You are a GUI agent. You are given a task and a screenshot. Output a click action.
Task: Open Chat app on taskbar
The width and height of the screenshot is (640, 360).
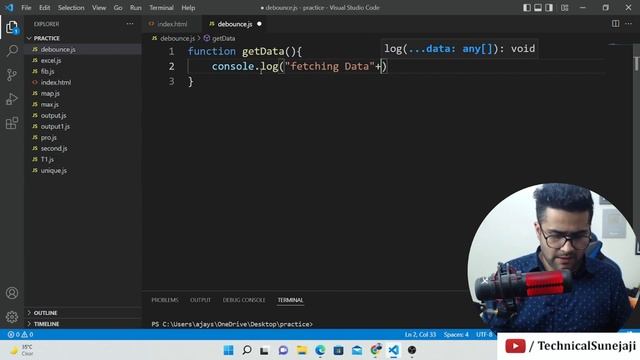[283, 350]
